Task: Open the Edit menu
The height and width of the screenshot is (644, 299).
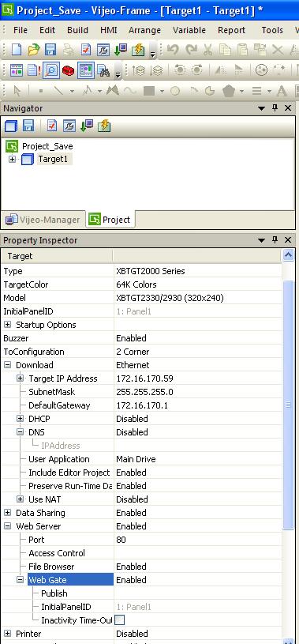Action: [x=47, y=30]
